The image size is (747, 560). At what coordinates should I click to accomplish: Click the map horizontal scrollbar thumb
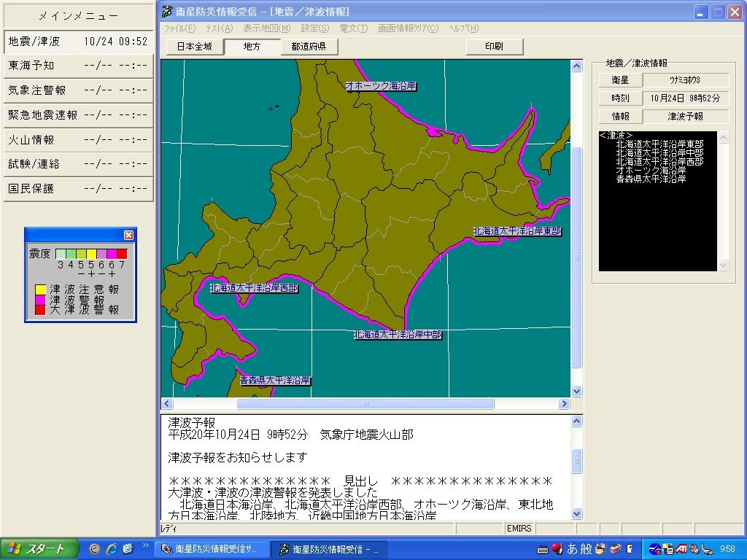365,404
